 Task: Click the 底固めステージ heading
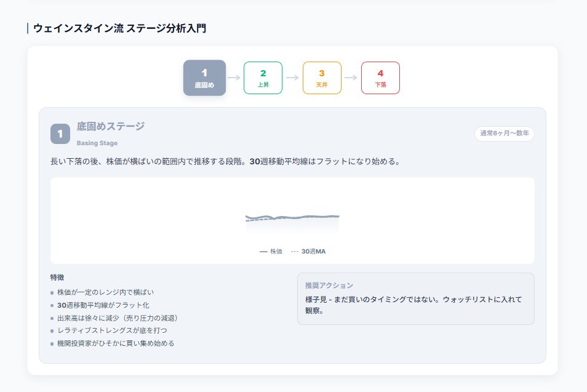(x=110, y=126)
